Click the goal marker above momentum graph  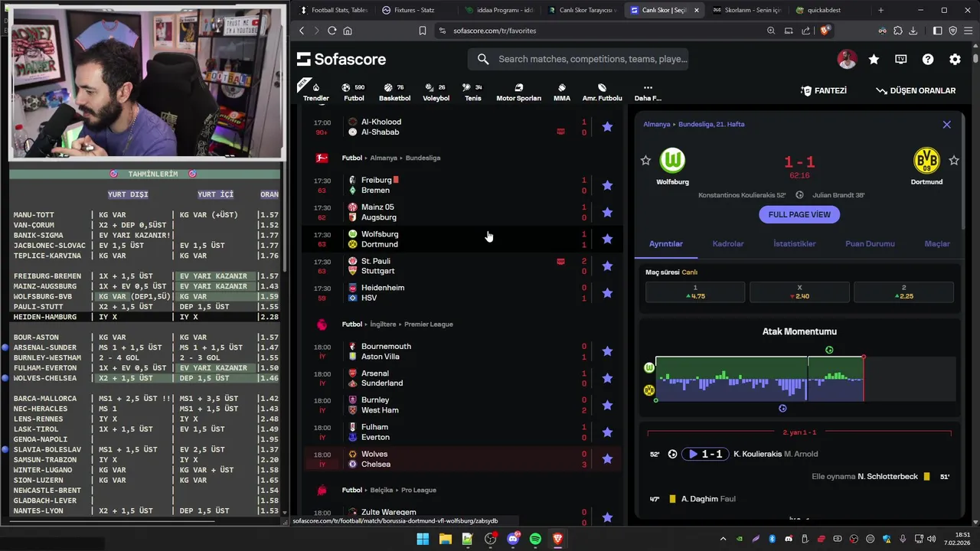point(829,350)
